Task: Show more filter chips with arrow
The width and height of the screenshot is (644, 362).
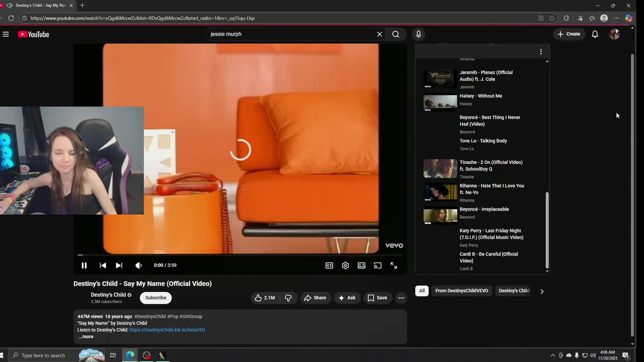Action: click(542, 291)
